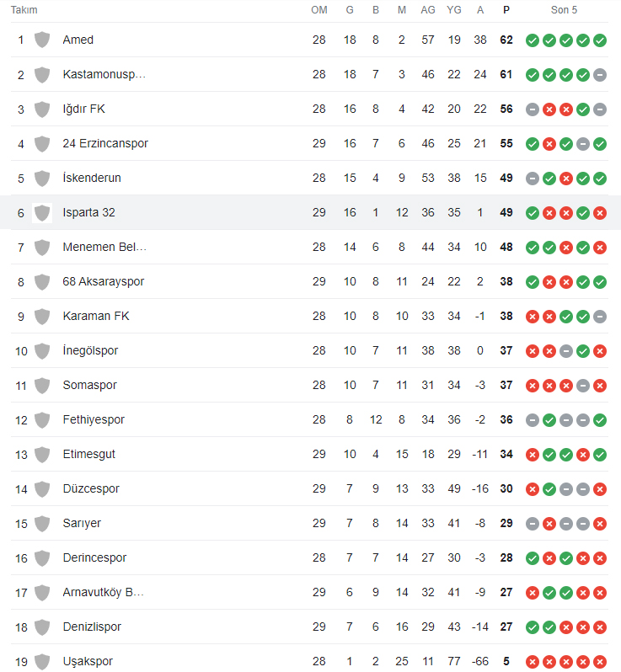This screenshot has height=672, width=621.
Task: Click Amed's first green win icon
Action: (x=533, y=40)
